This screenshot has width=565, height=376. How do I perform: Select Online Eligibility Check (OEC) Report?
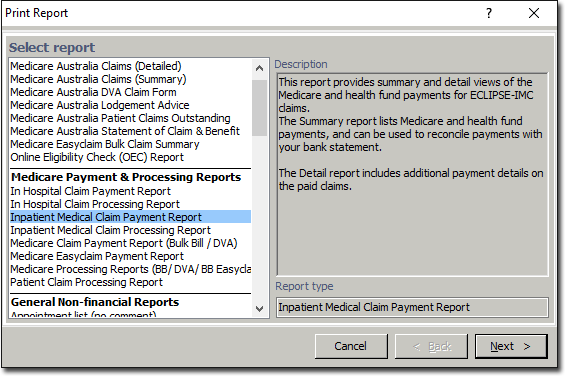tap(97, 157)
